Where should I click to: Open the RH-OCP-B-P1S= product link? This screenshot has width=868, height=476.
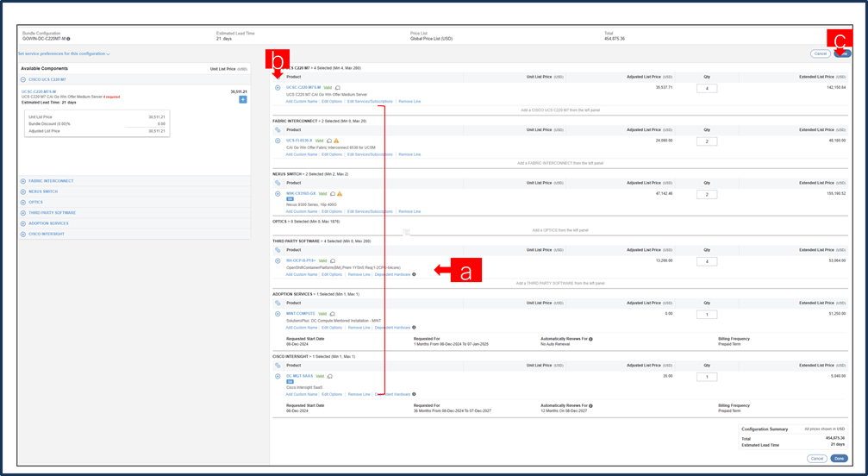[301, 260]
